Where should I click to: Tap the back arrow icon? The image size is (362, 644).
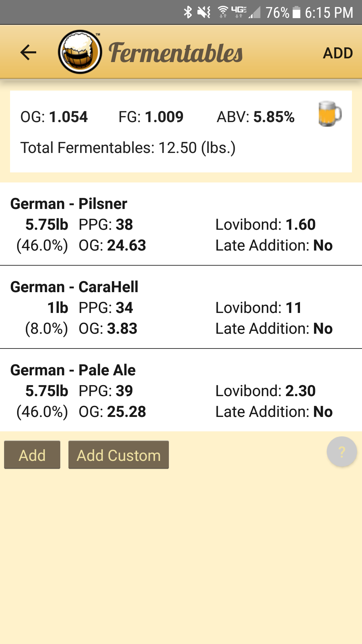click(x=28, y=52)
